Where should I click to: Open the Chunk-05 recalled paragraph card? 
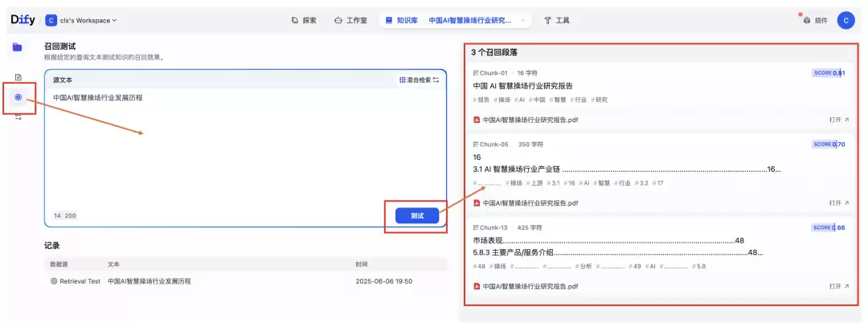659,174
